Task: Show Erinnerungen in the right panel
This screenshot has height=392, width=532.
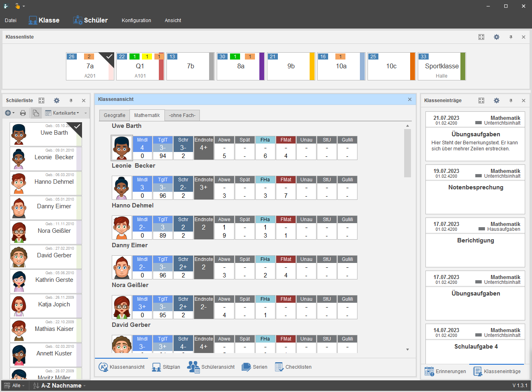Action: [446, 371]
